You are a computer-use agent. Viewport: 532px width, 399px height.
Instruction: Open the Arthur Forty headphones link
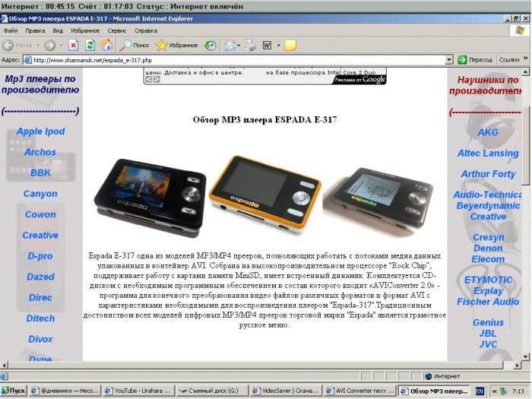488,174
